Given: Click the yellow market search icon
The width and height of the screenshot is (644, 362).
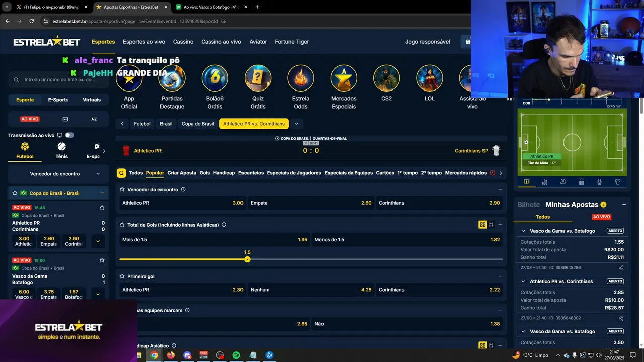Looking at the screenshot, I should [121, 173].
